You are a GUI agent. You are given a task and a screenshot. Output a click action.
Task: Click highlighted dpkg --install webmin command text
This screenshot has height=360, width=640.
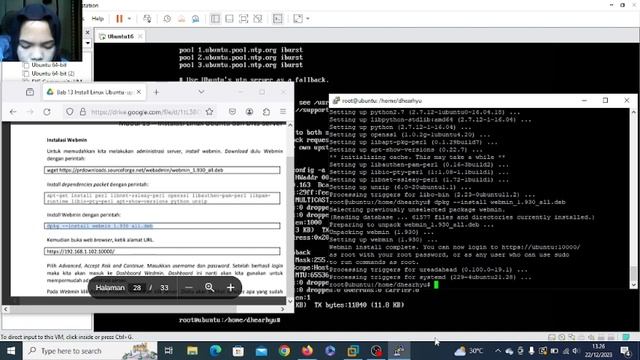(100, 226)
